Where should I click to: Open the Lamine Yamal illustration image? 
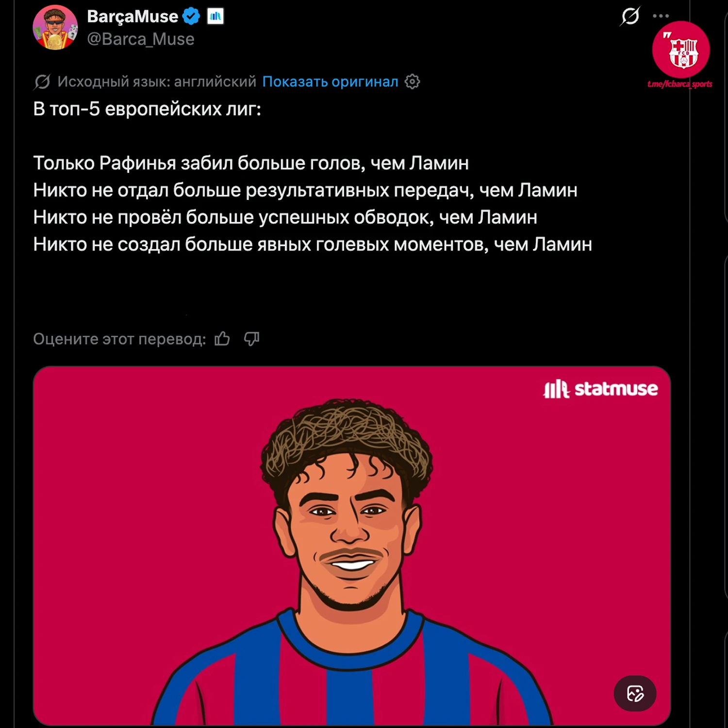tap(351, 546)
